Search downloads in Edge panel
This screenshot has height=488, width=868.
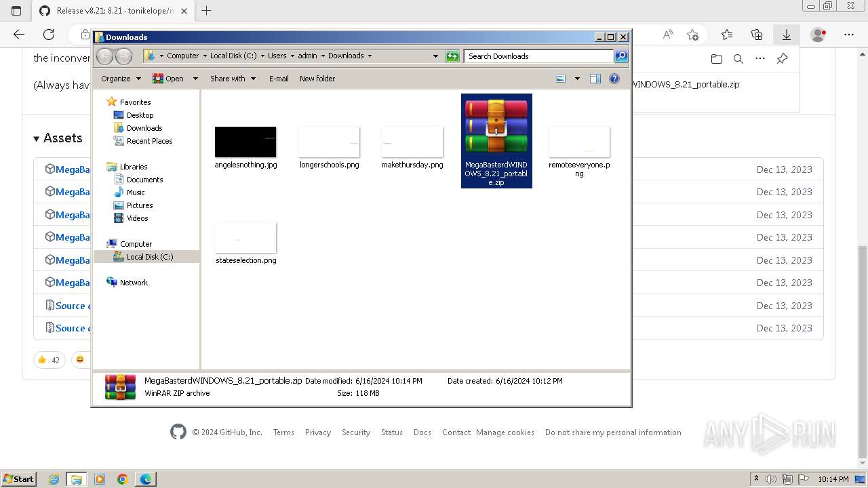tap(738, 59)
